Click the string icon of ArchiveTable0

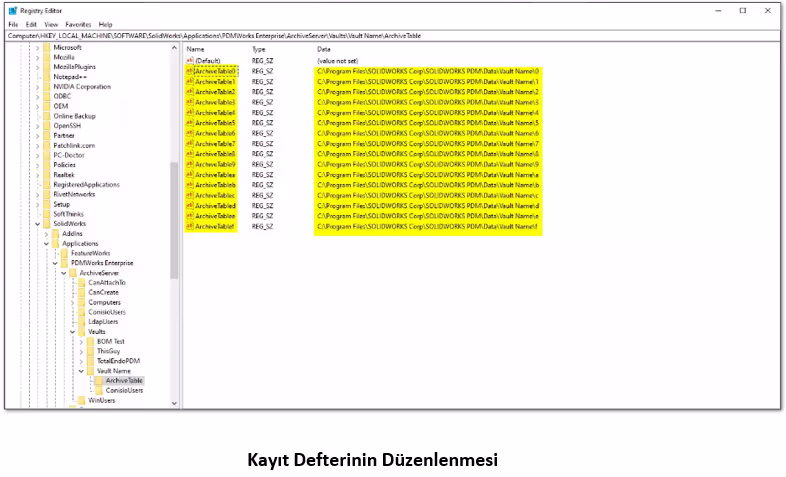(189, 71)
